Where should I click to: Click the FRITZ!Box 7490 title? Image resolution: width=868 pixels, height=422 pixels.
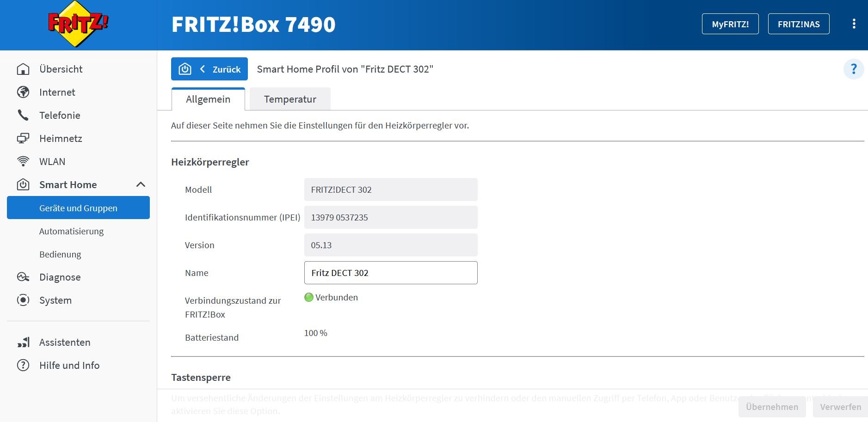click(253, 24)
